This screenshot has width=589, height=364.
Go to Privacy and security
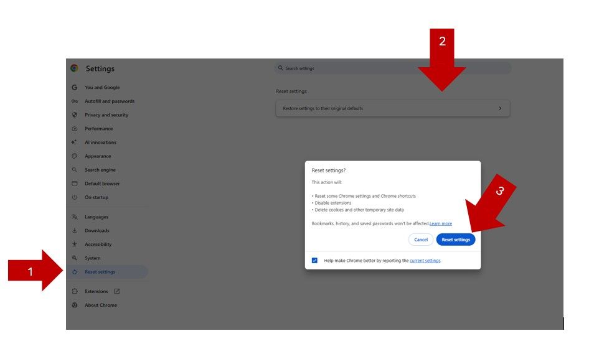click(x=106, y=115)
